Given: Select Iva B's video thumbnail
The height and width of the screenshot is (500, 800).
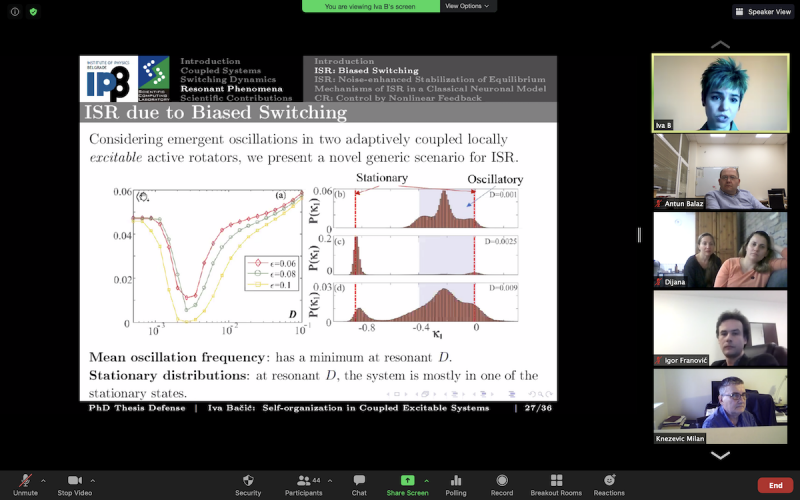Looking at the screenshot, I should [720, 93].
